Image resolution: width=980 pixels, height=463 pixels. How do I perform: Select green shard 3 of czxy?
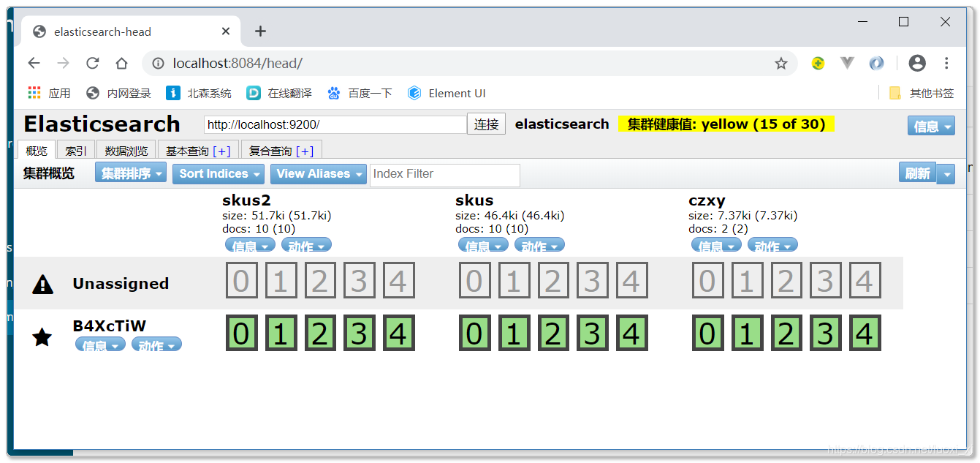[x=825, y=334]
